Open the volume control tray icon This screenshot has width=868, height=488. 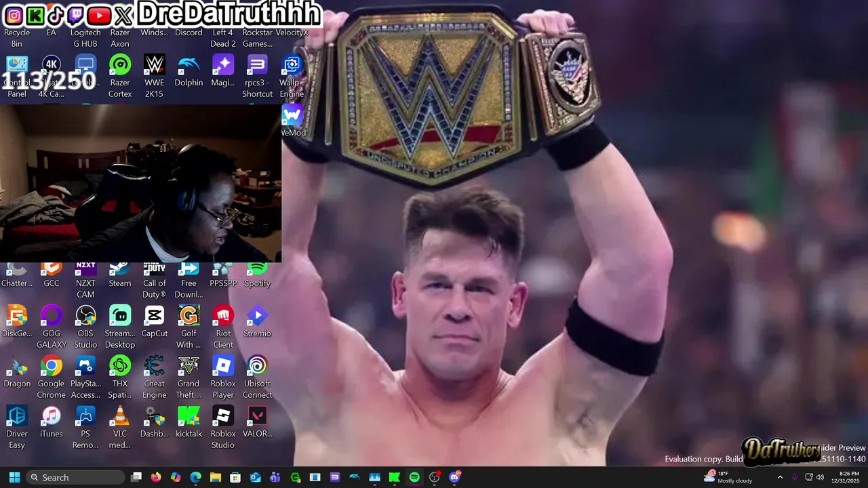(820, 477)
